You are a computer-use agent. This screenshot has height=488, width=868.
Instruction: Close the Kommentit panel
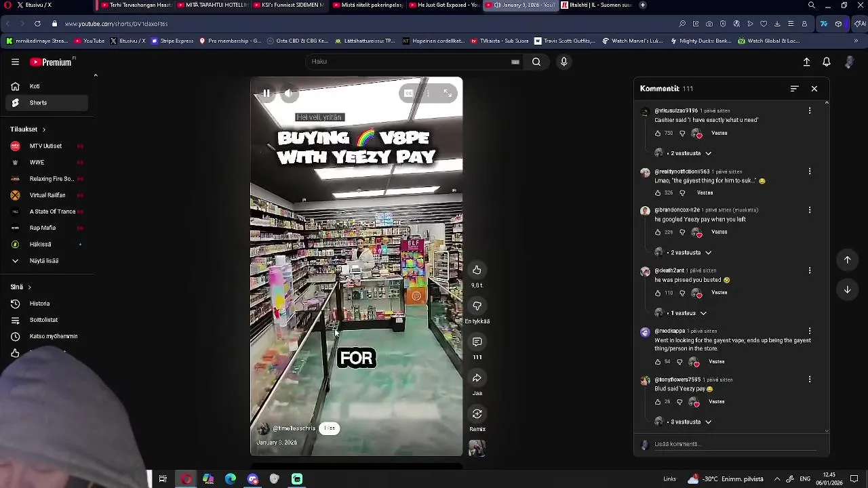(814, 88)
